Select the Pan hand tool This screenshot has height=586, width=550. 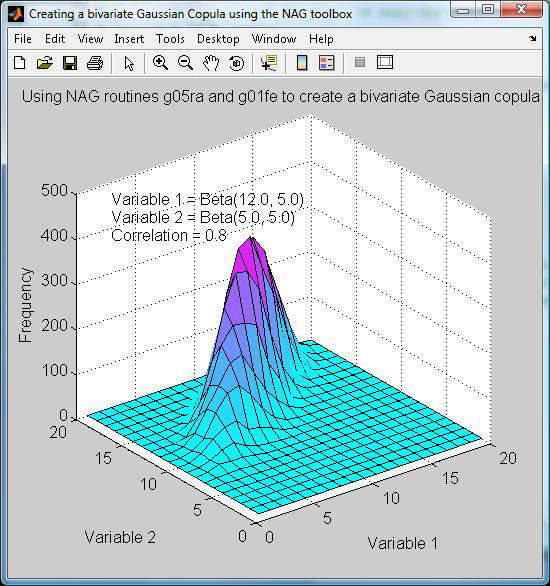[x=211, y=63]
